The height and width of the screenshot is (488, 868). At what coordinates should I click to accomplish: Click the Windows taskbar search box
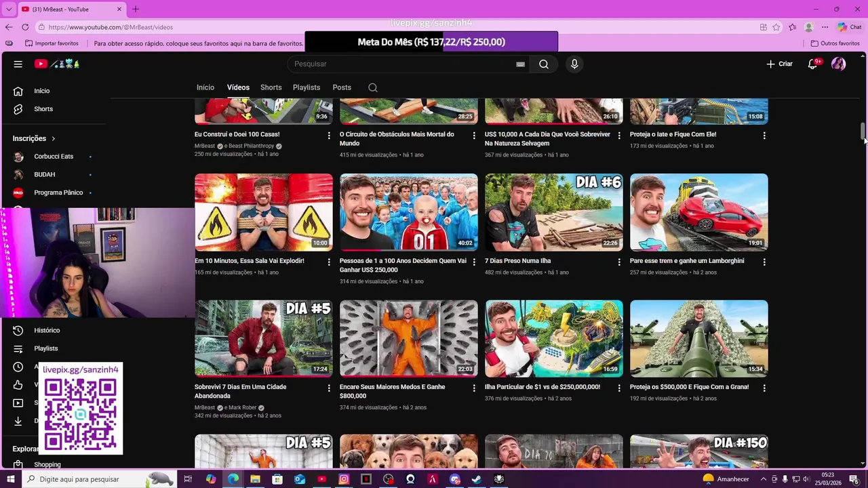pyautogui.click(x=100, y=479)
